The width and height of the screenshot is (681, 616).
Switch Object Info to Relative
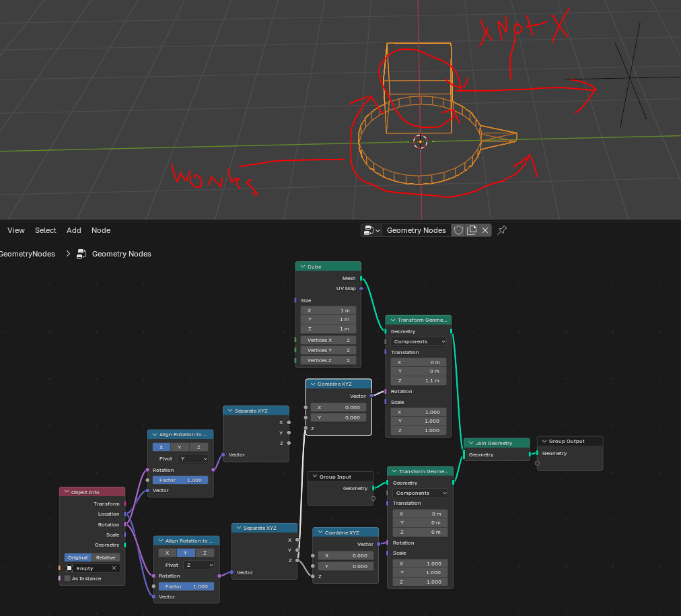point(106,558)
